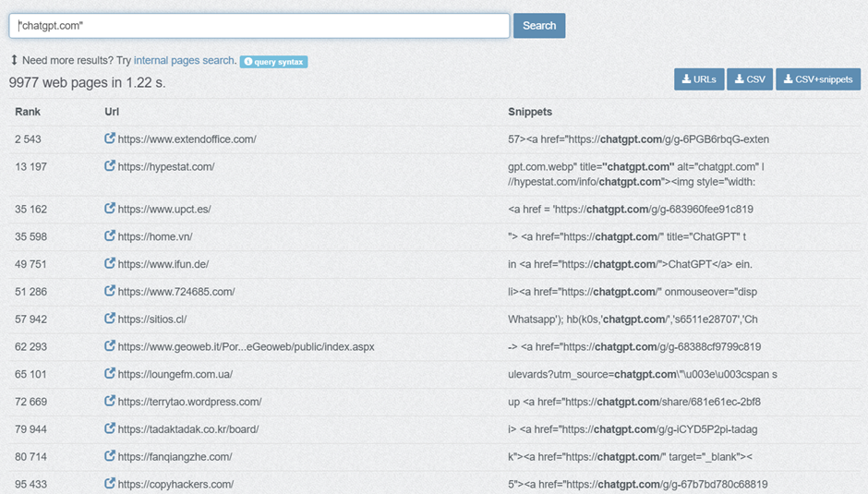Show the query syntax help badge
The height and width of the screenshot is (494, 868).
[x=273, y=61]
